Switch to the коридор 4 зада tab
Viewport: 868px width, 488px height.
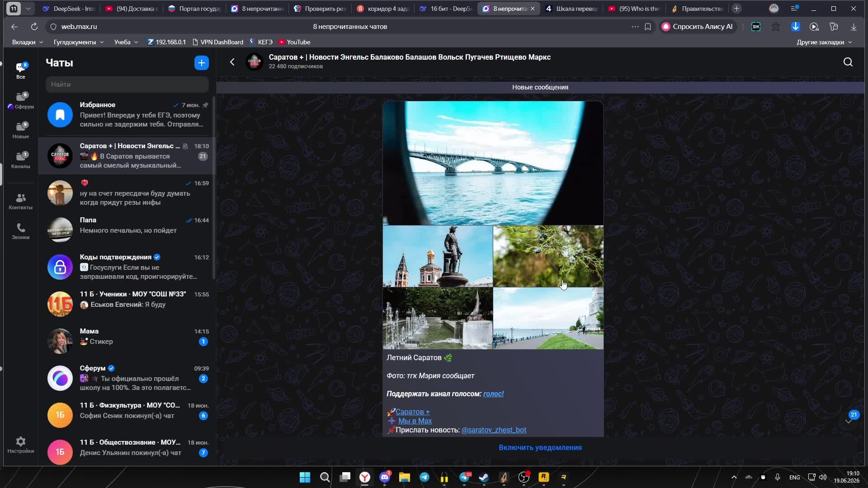(383, 9)
